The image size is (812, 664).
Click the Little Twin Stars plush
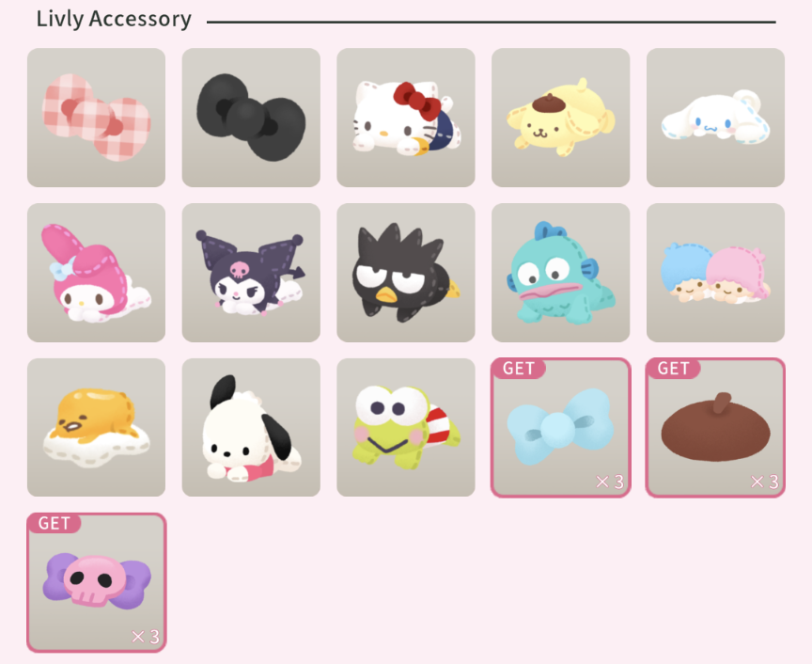tap(716, 273)
